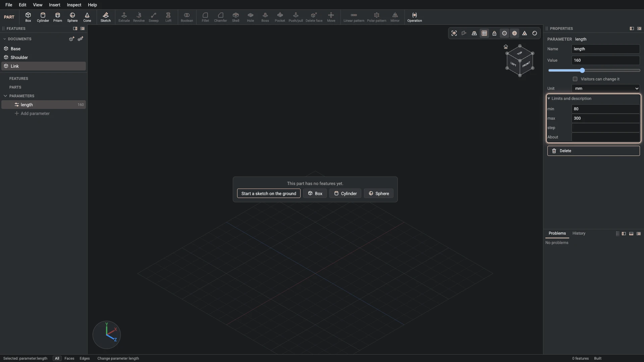Image resolution: width=644 pixels, height=362 pixels.
Task: Collapse the DOCUMENTS section
Action: click(5, 39)
